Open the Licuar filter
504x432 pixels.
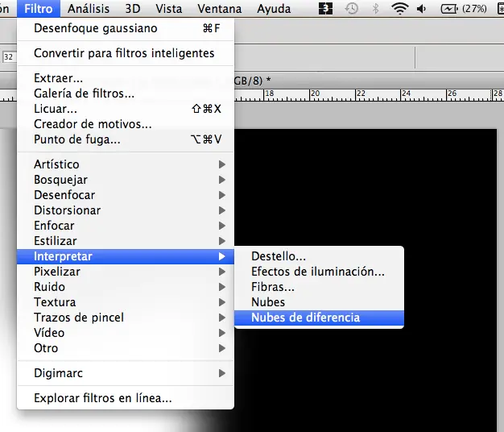pos(126,109)
